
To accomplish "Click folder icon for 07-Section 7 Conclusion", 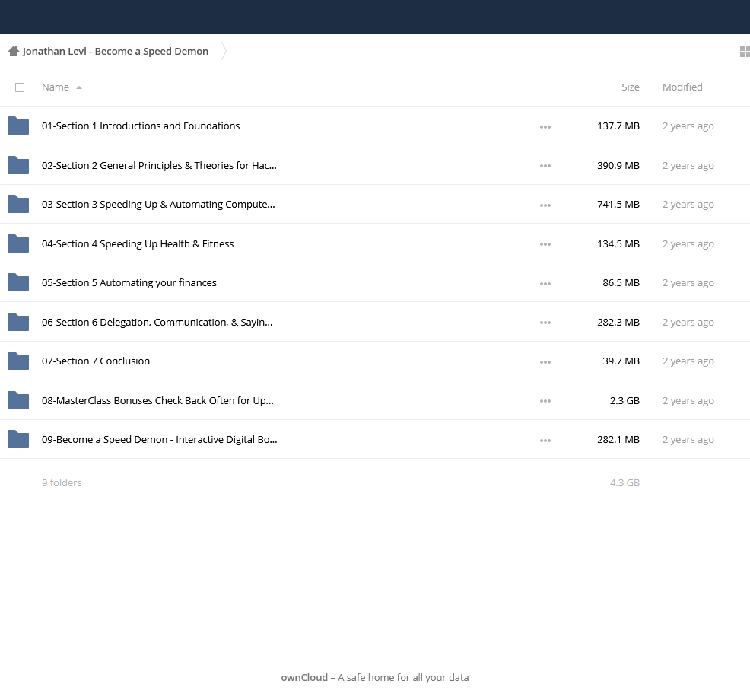I will pos(18,361).
